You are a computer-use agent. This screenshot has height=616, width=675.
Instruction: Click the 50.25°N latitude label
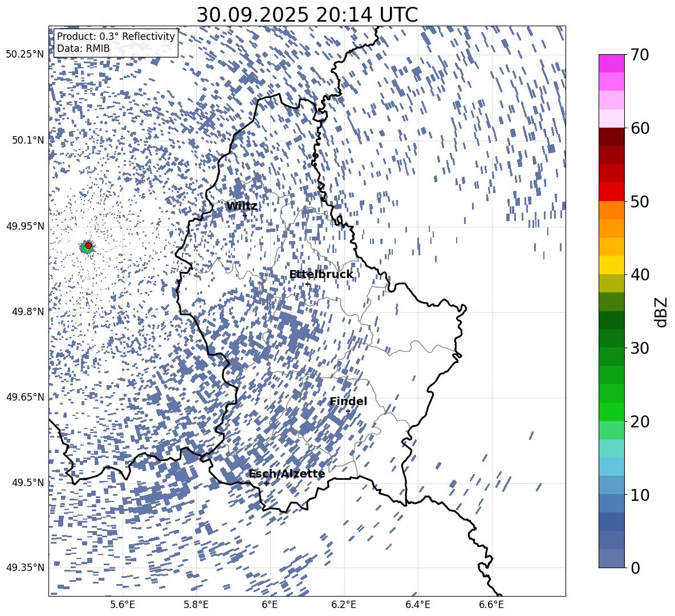[25, 55]
